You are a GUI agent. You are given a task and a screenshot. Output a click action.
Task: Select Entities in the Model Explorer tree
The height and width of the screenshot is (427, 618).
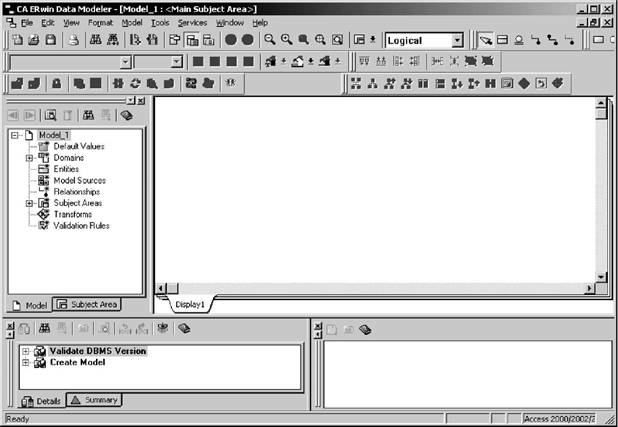click(69, 169)
